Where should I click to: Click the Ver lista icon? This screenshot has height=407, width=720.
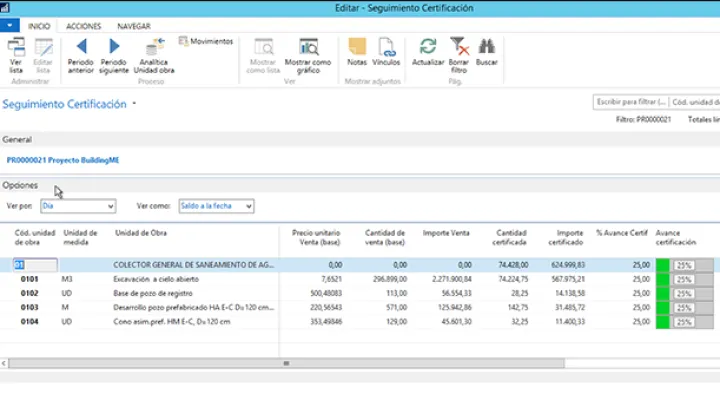click(16, 47)
